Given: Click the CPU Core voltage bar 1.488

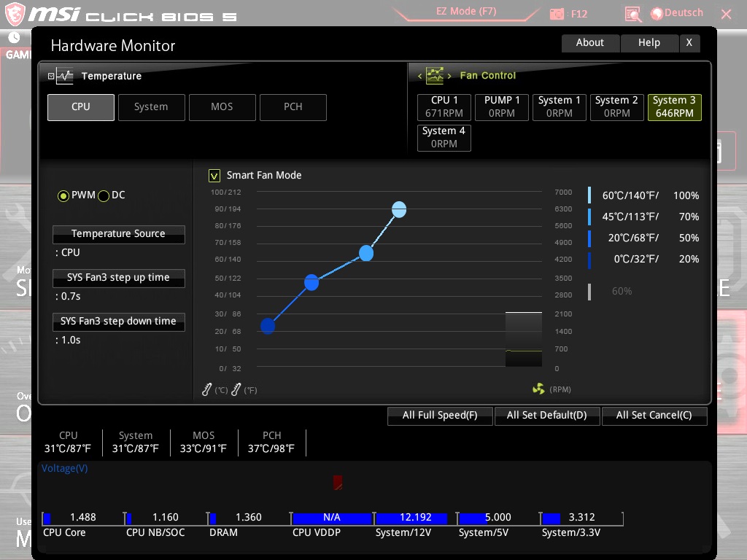Looking at the screenshot, I should pyautogui.click(x=83, y=518).
